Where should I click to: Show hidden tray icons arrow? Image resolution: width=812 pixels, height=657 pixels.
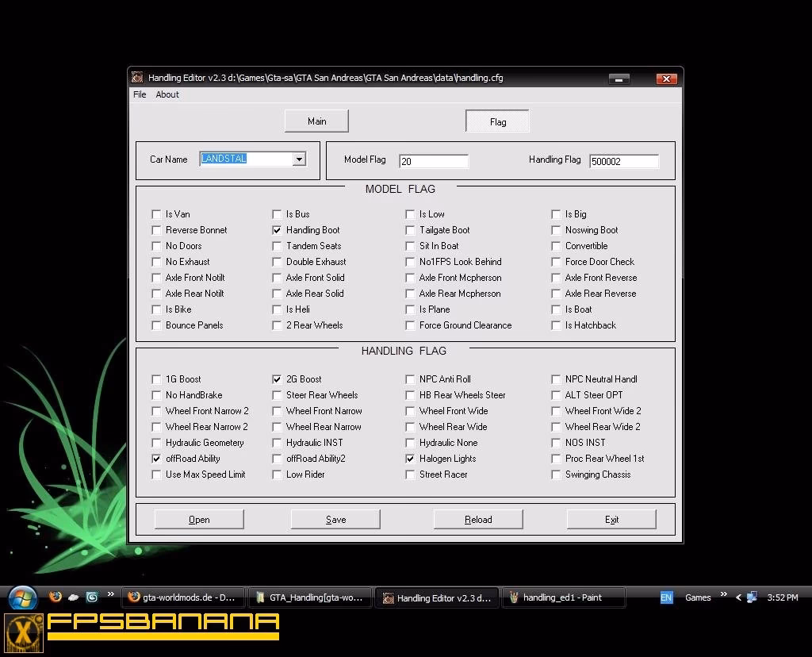[x=738, y=597]
